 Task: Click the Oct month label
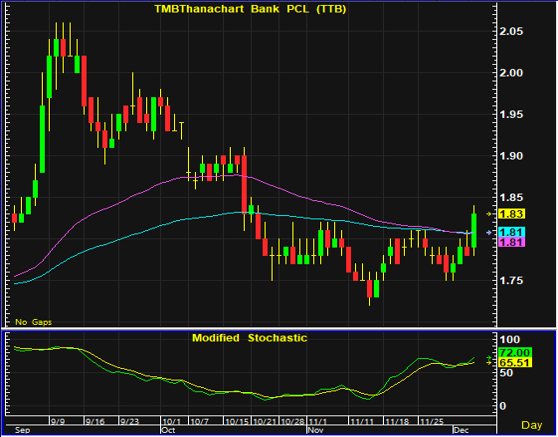click(168, 430)
